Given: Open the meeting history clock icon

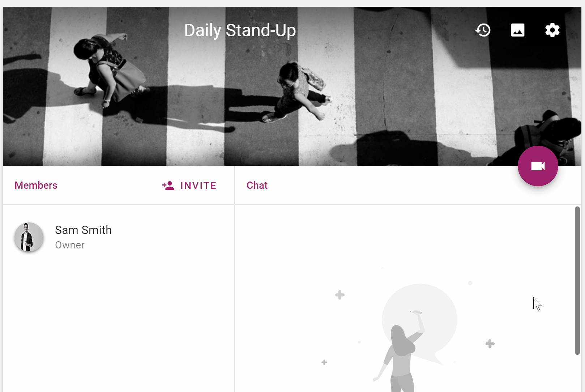Looking at the screenshot, I should click(x=483, y=30).
